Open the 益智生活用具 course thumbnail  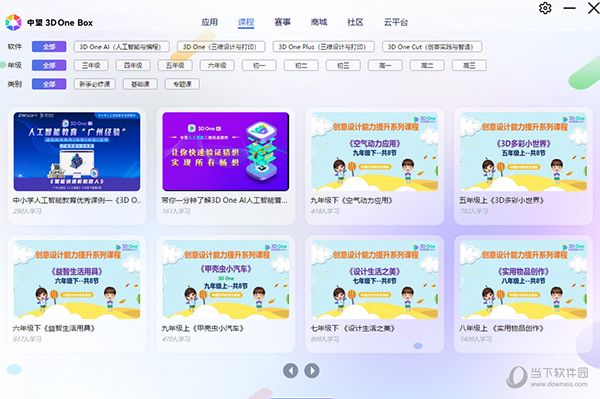click(x=77, y=280)
